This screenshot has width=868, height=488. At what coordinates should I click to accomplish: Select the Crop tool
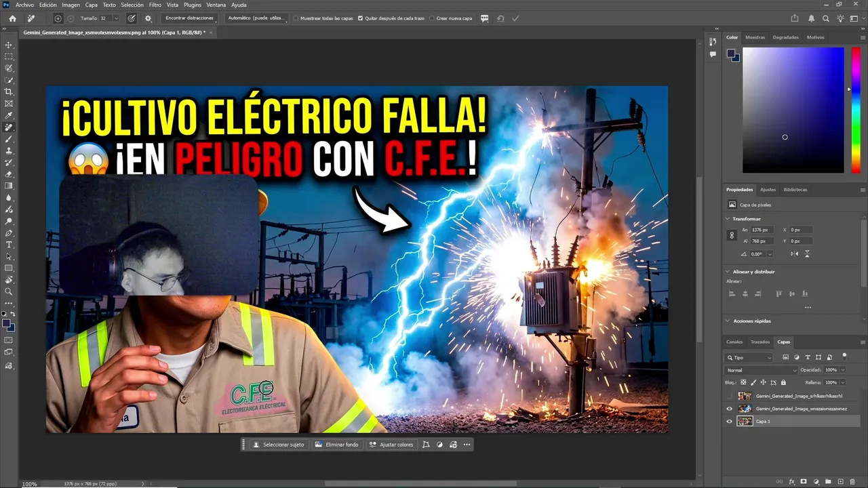(x=9, y=91)
